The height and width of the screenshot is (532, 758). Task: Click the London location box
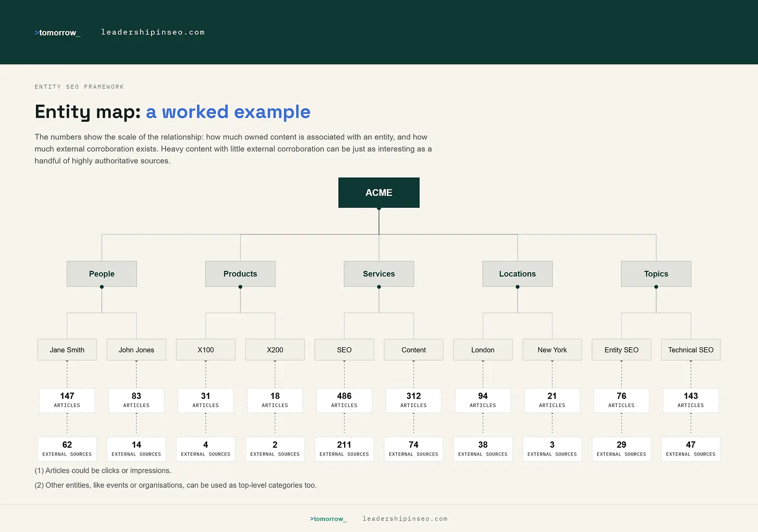[483, 350]
